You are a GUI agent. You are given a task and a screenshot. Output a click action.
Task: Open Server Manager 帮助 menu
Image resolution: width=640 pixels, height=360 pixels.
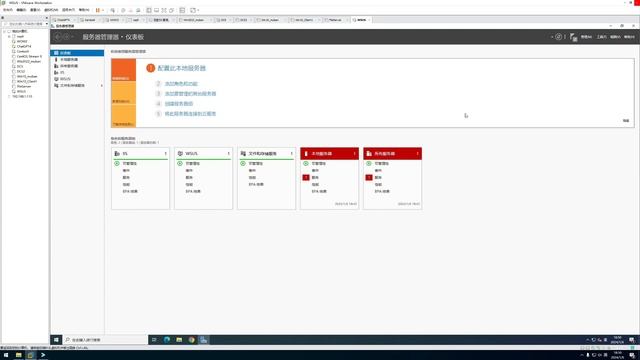(629, 37)
